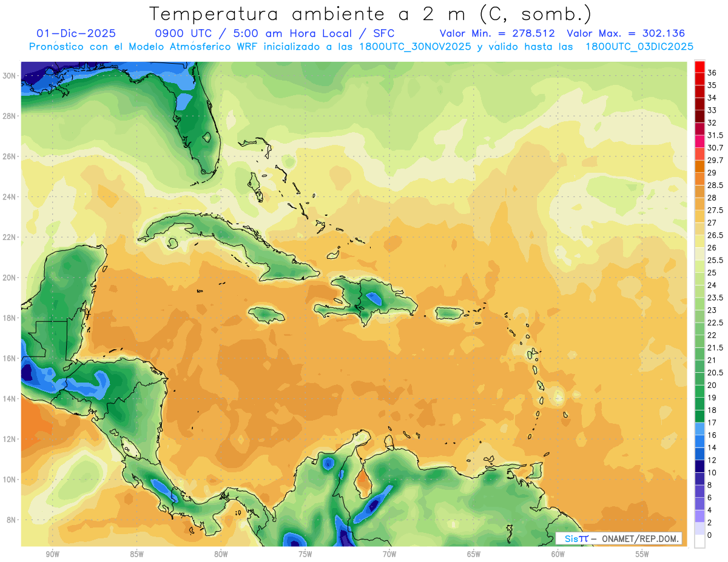The image size is (728, 562).
Task: Click the "2" value on the color scale
Action: 710,523
